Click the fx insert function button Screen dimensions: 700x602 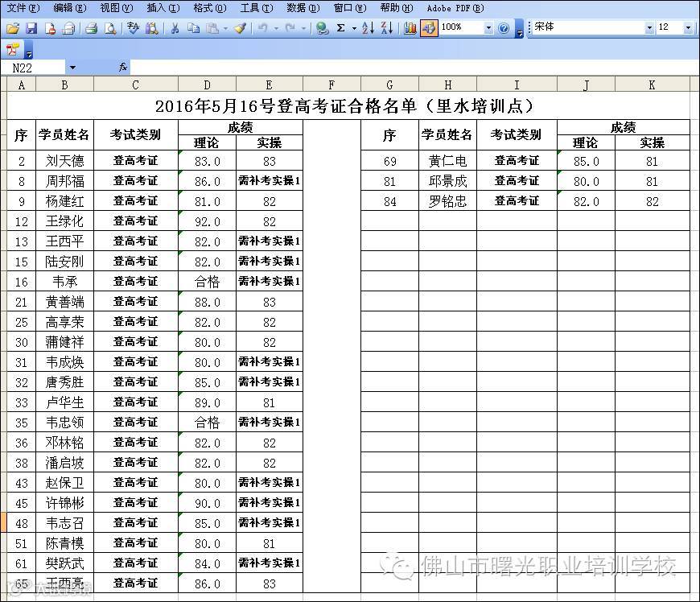pos(123,68)
